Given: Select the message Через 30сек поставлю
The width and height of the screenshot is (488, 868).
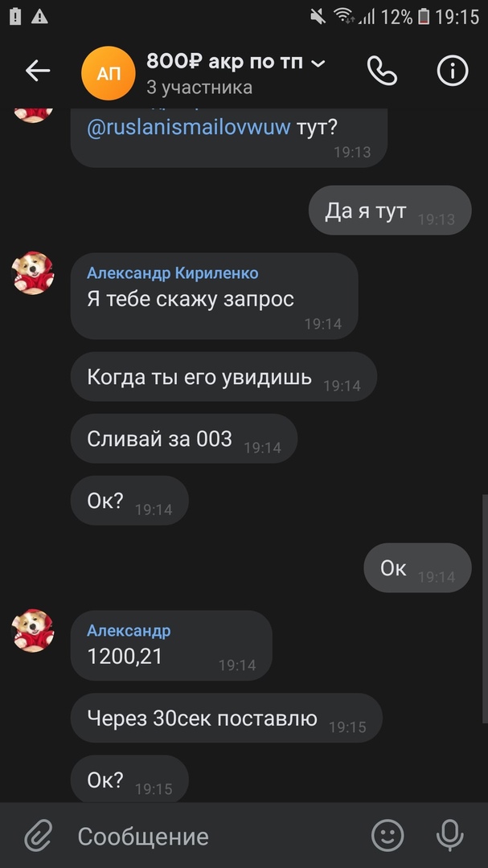Looking at the screenshot, I should click(x=227, y=718).
